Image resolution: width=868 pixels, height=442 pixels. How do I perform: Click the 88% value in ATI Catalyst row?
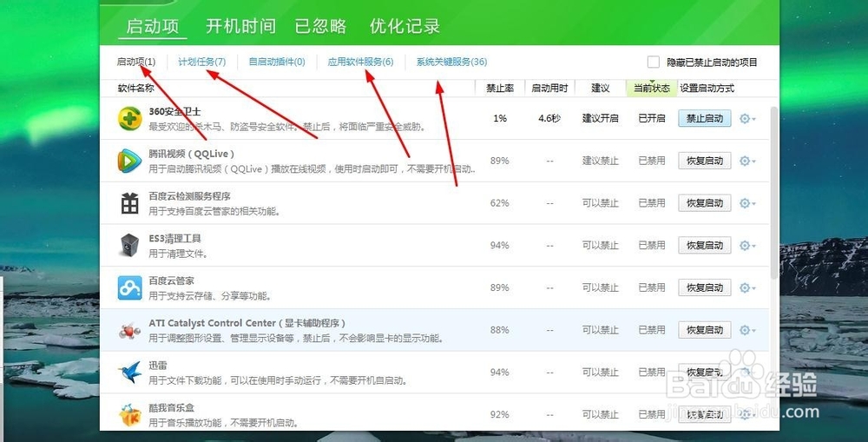click(499, 330)
